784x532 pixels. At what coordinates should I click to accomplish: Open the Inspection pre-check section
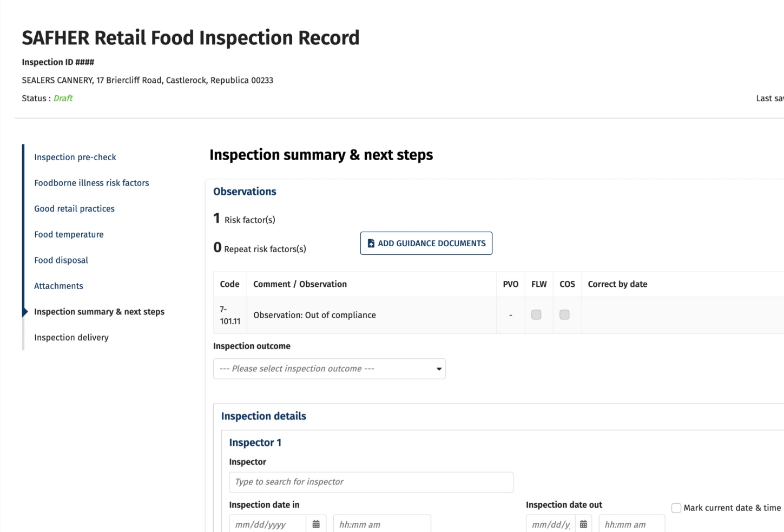[75, 157]
